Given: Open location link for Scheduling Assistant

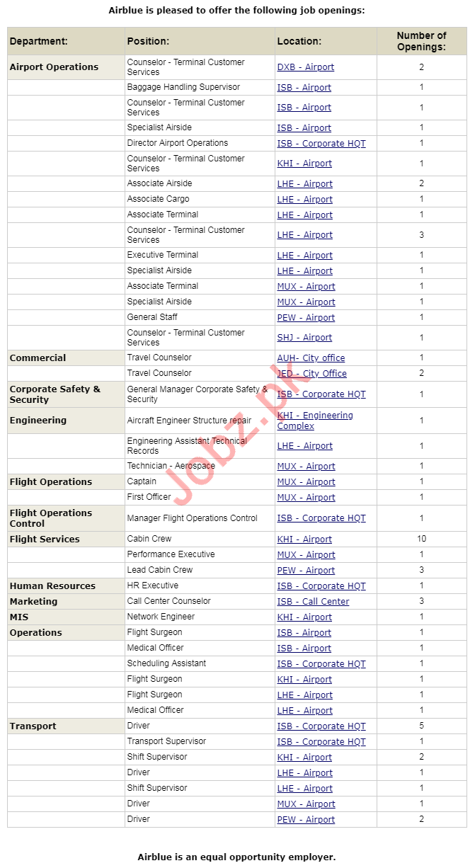Looking at the screenshot, I should click(321, 664).
